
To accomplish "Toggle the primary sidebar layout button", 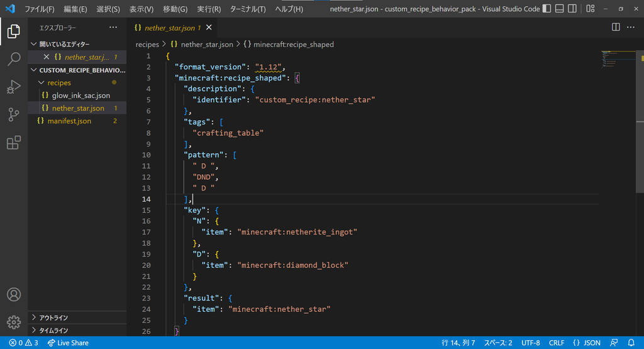I will [x=546, y=9].
